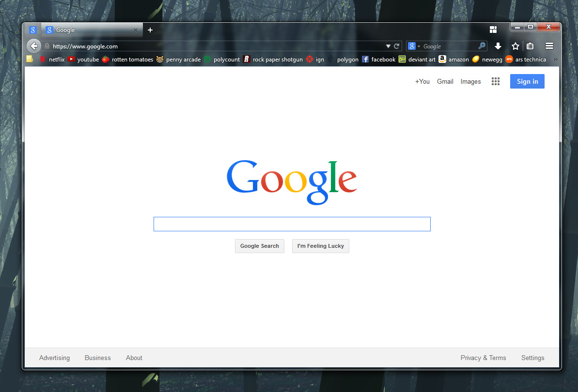578x392 pixels.
Task: Open a new tab
Action: coord(150,30)
